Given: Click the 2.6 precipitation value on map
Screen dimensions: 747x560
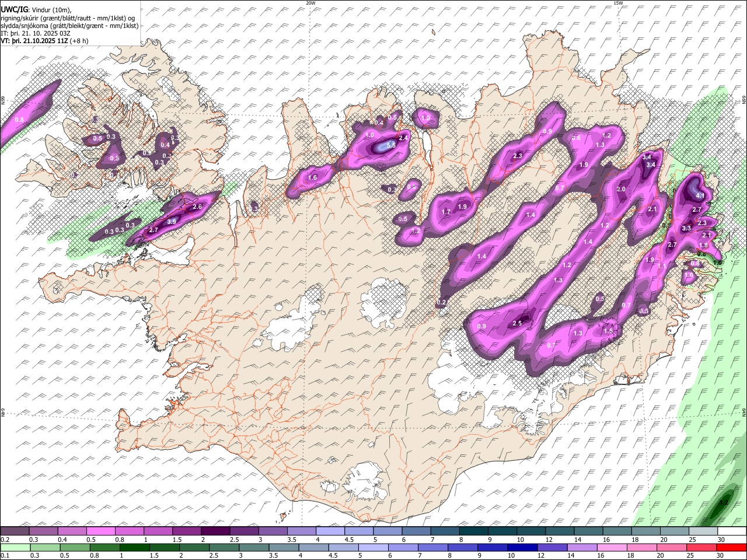Looking at the screenshot, I should [x=197, y=207].
